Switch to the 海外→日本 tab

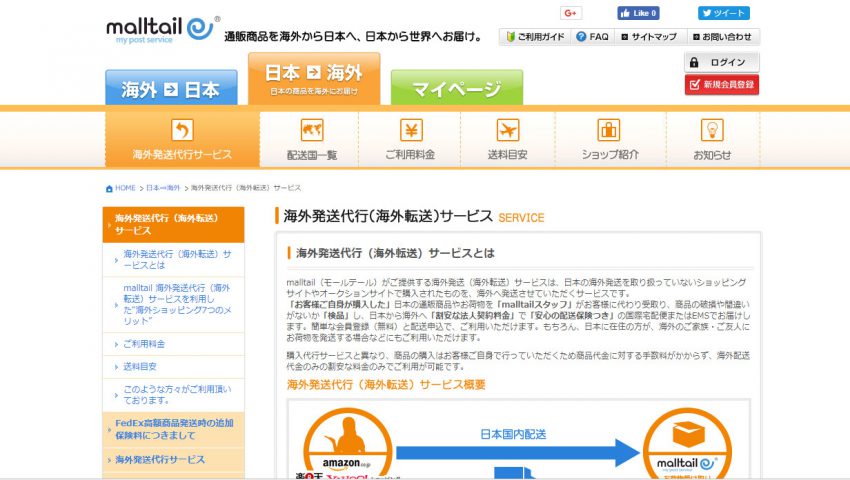[x=171, y=89]
